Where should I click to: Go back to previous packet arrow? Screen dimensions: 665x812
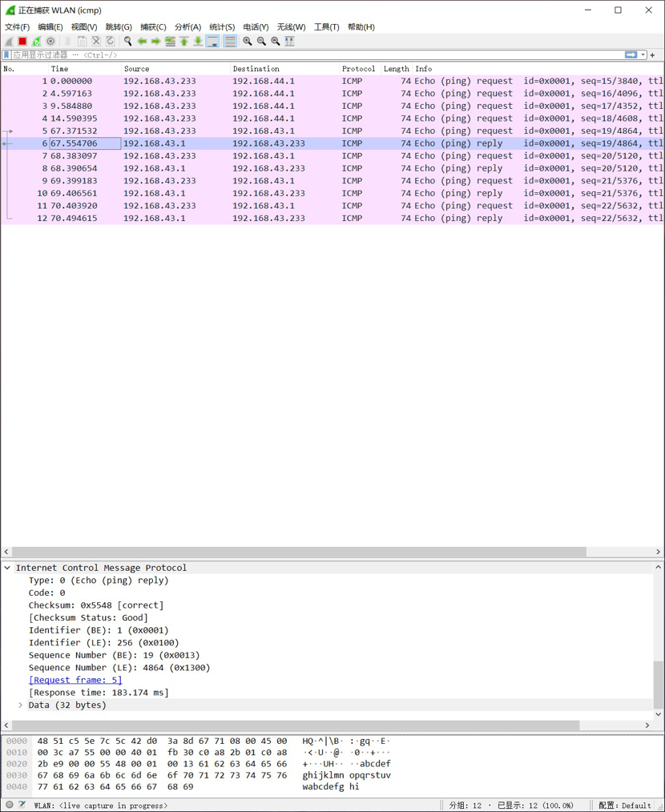[142, 42]
